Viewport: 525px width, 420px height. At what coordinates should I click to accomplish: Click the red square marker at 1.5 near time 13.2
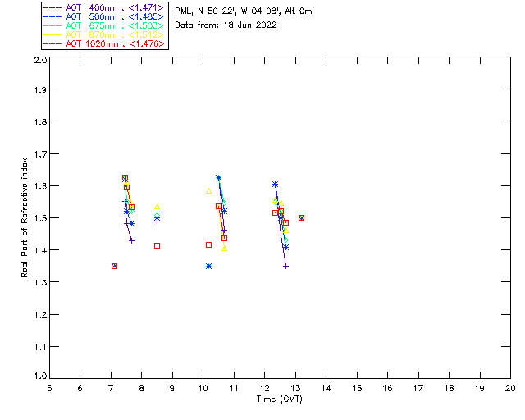tap(301, 218)
